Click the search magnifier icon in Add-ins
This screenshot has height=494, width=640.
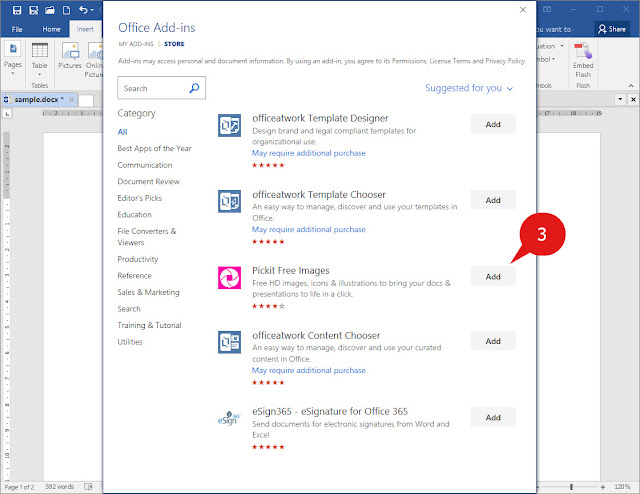(x=194, y=88)
